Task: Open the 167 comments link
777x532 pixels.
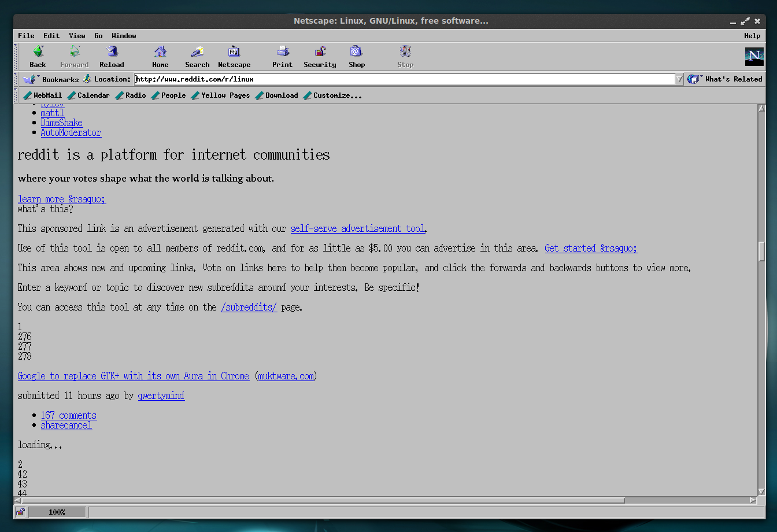Action: point(68,415)
